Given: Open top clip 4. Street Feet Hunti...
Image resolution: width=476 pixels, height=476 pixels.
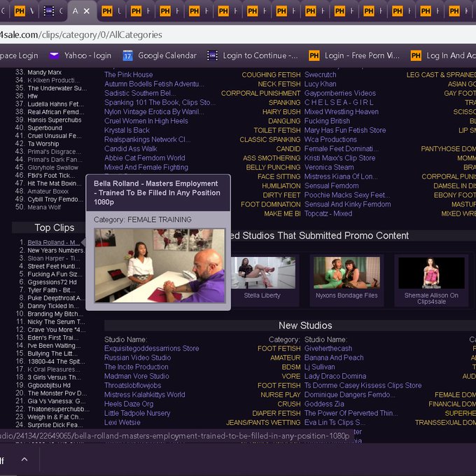Looking at the screenshot, I should pyautogui.click(x=54, y=266).
